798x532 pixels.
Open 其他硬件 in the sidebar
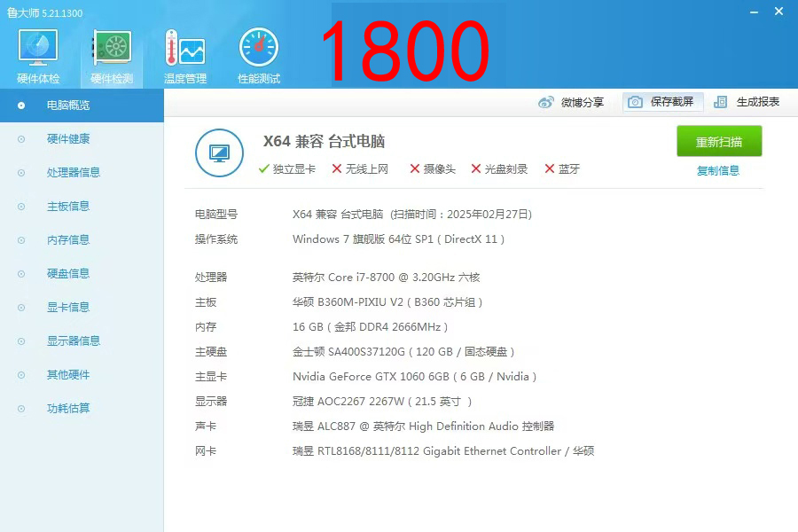click(x=68, y=375)
